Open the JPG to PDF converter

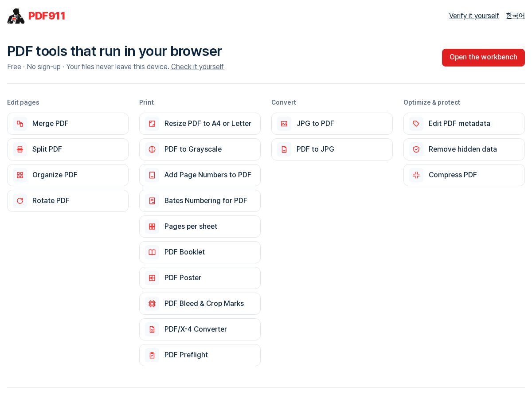332,124
